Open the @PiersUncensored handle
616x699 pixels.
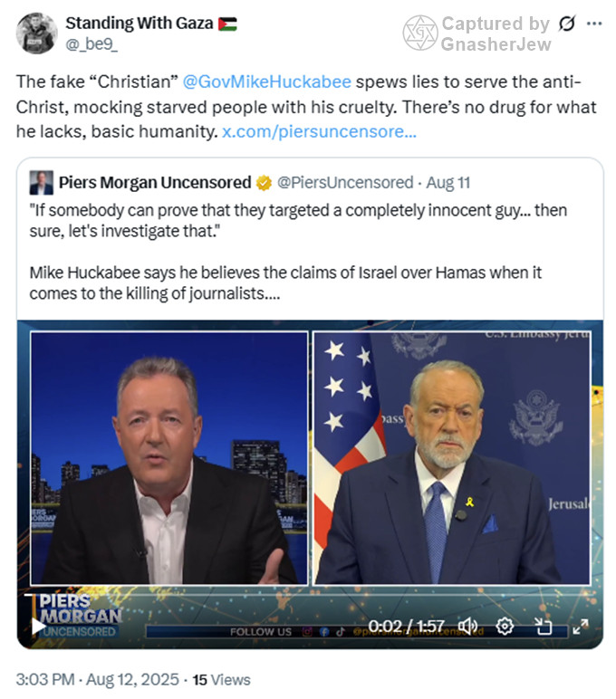tap(345, 183)
